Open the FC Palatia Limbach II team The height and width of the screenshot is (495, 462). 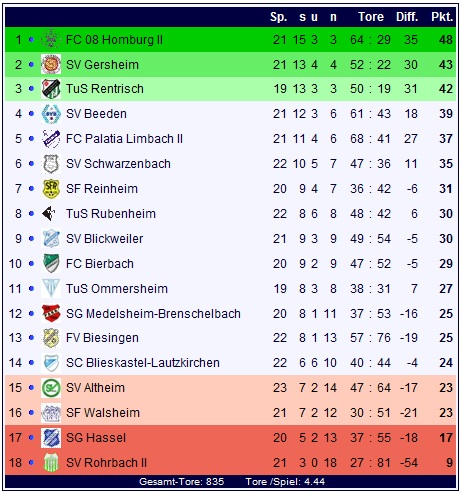tap(124, 139)
